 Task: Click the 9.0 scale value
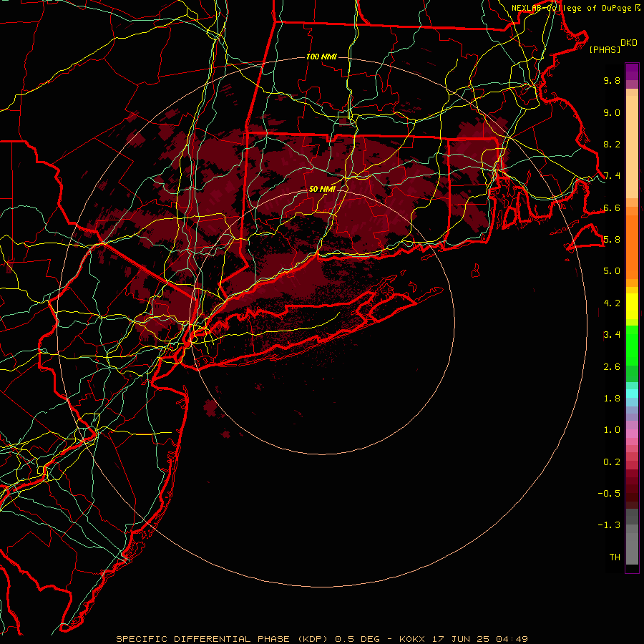tap(612, 112)
